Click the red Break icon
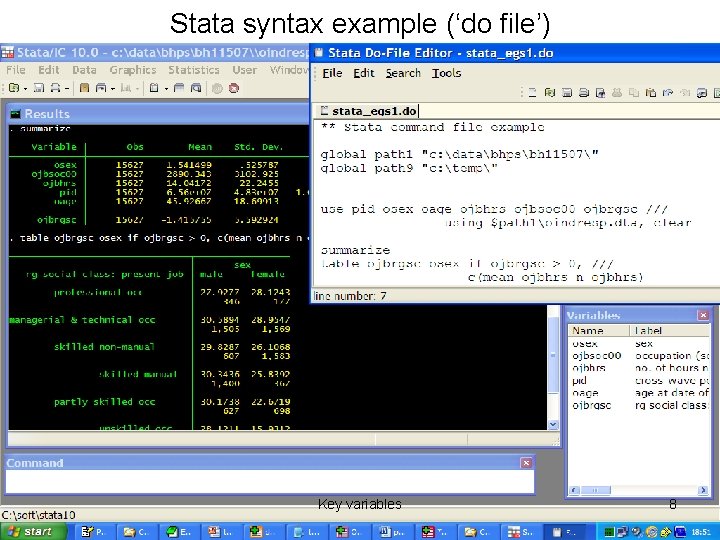Image resolution: width=720 pixels, height=540 pixels. tap(234, 88)
